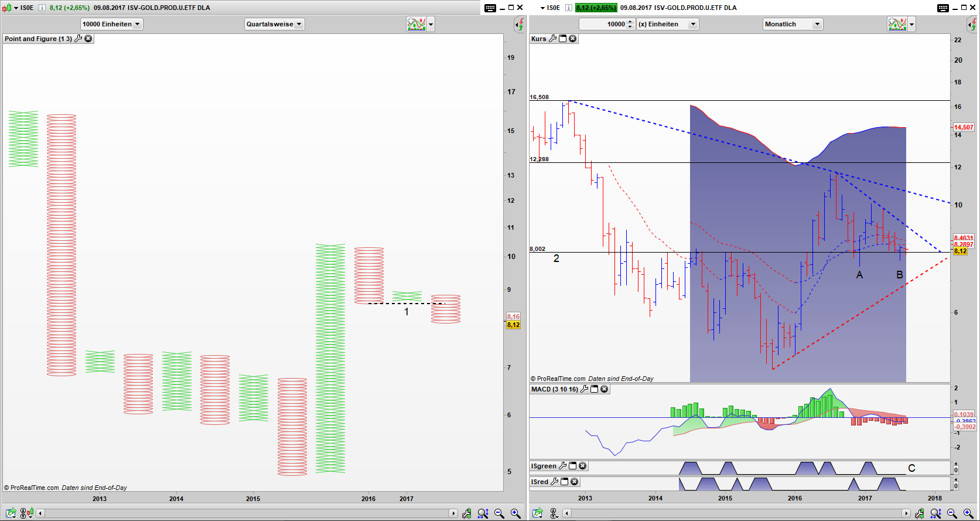Maximize the ISgreen indicator panel
This screenshot has height=521, width=980.
[x=572, y=466]
